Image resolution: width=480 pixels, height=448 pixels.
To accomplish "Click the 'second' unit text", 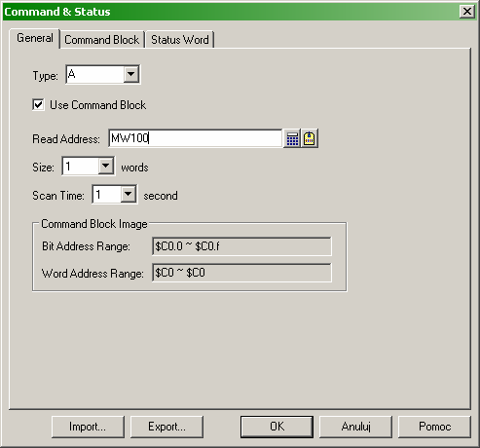I will (161, 196).
